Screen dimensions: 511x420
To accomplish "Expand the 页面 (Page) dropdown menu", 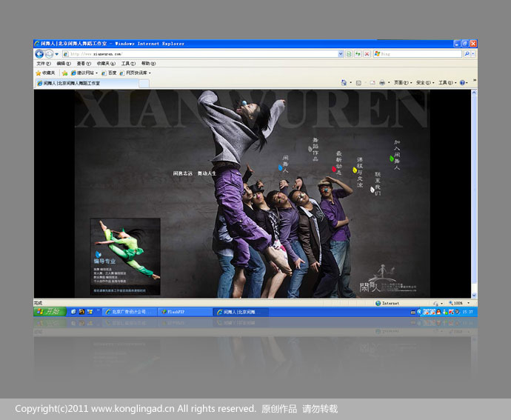I will coord(401,83).
